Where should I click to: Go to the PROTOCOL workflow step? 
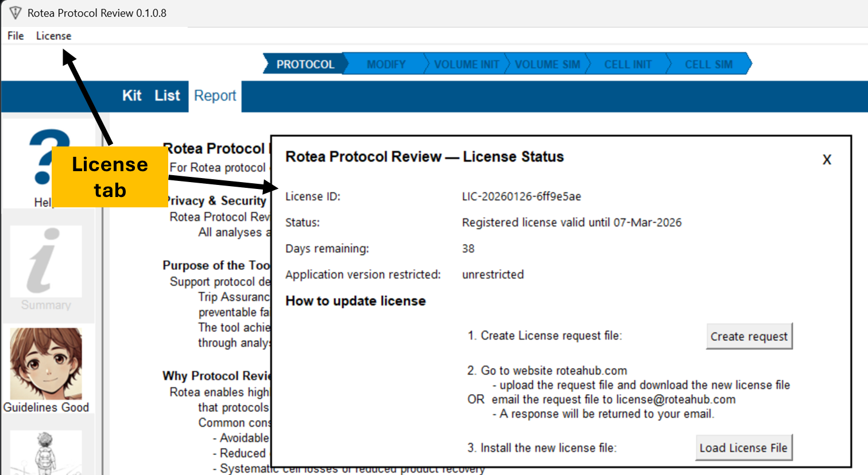(x=305, y=64)
